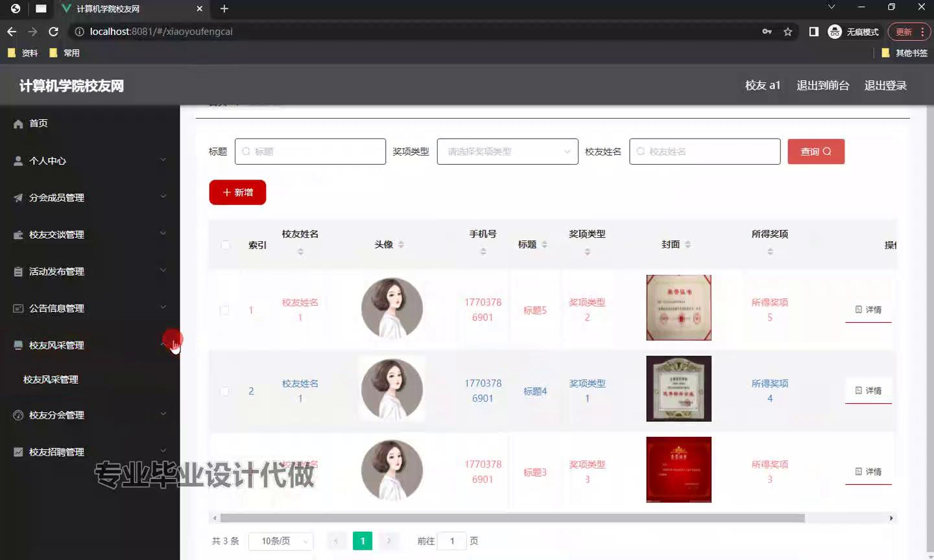Click the 校友姓名 search input field
Image resolution: width=934 pixels, height=560 pixels.
point(705,152)
